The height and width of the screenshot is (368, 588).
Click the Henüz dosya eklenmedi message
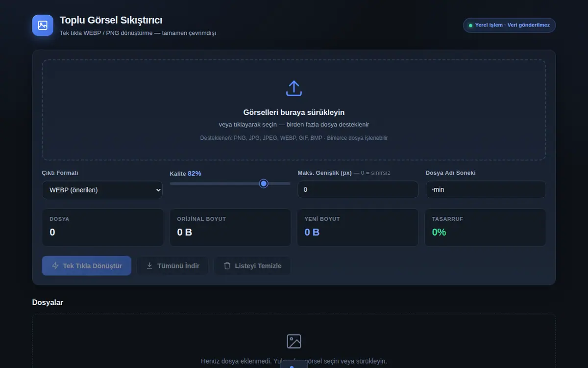[294, 361]
